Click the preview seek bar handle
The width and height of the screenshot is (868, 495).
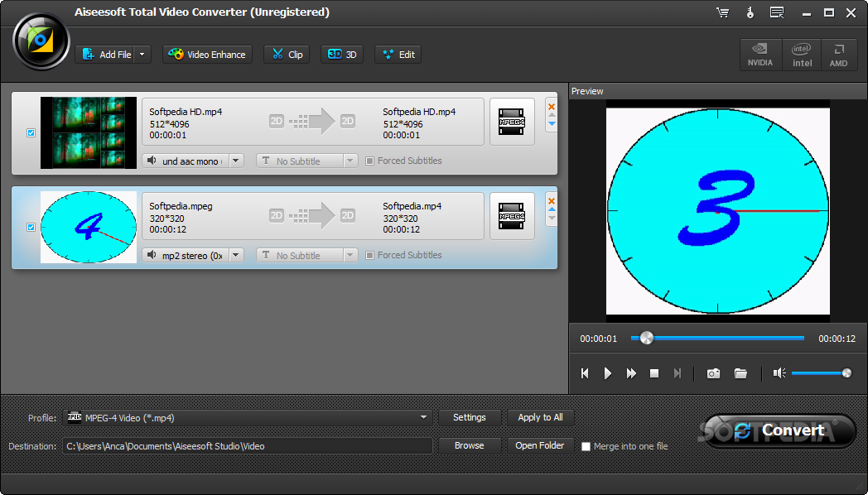click(646, 338)
